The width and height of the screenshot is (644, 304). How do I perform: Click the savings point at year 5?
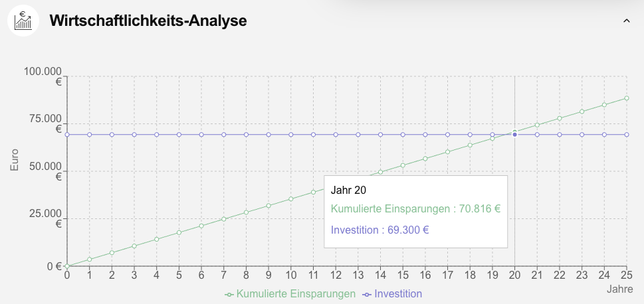click(x=179, y=232)
